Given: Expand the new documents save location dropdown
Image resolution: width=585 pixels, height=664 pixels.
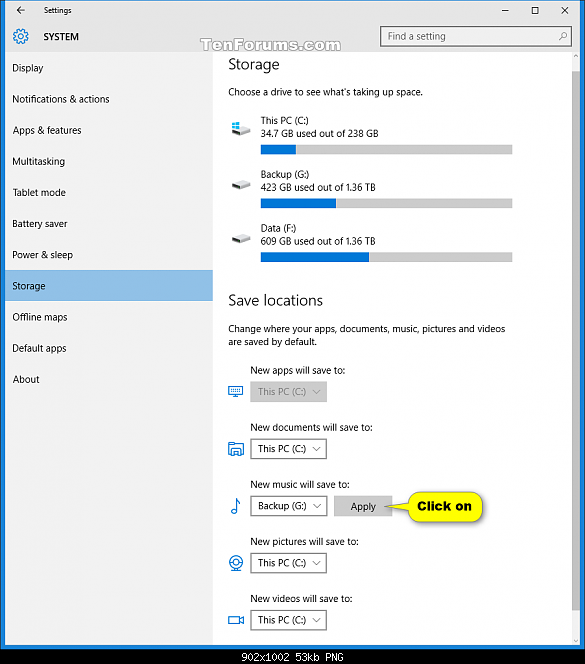Looking at the screenshot, I should (x=288, y=449).
